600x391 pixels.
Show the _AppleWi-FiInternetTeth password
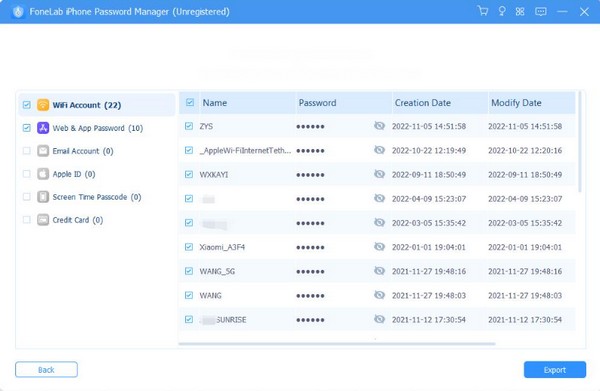(x=379, y=150)
